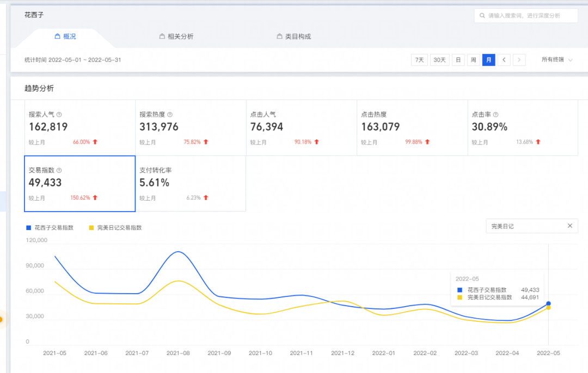Toggle the 花西子交易指数 legend series
The width and height of the screenshot is (588, 373).
[x=50, y=228]
